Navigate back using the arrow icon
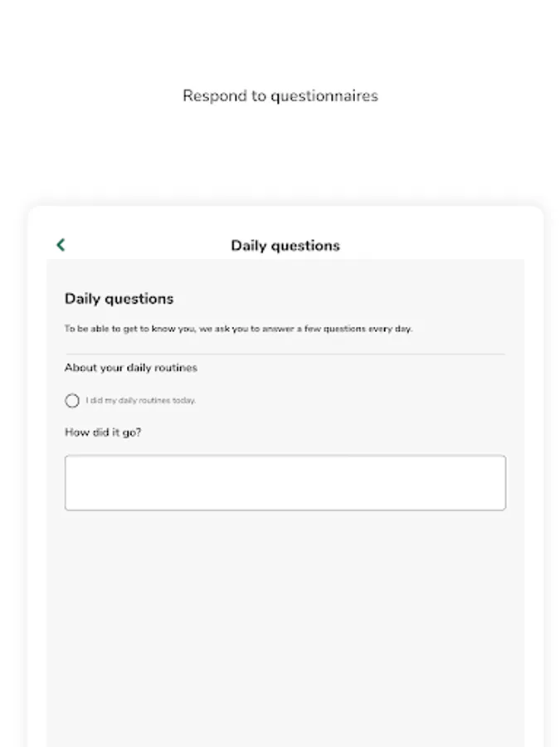560x747 pixels. click(60, 245)
